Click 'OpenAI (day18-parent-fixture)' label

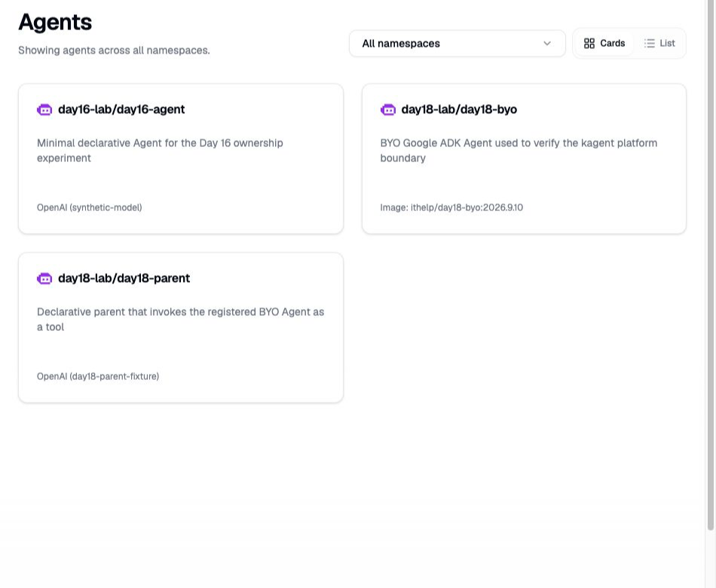pos(98,376)
